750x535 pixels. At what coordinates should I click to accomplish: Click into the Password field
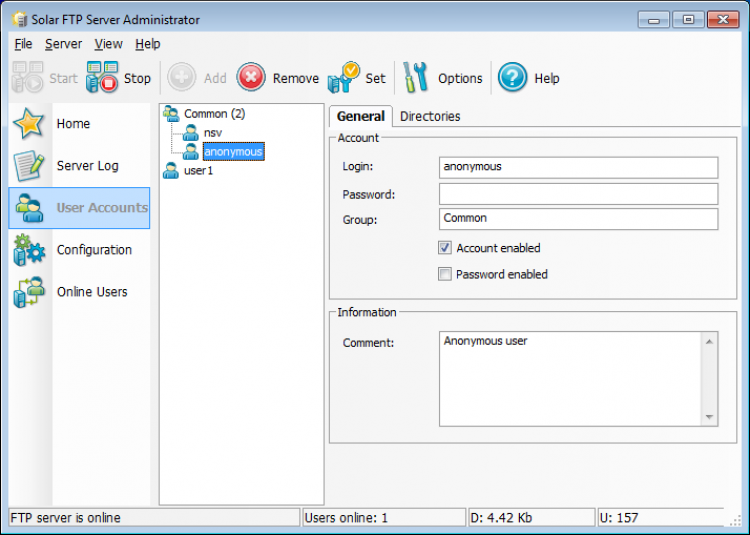[x=578, y=194]
